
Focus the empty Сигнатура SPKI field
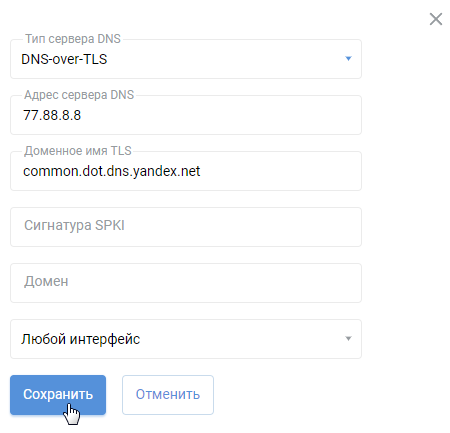click(186, 227)
